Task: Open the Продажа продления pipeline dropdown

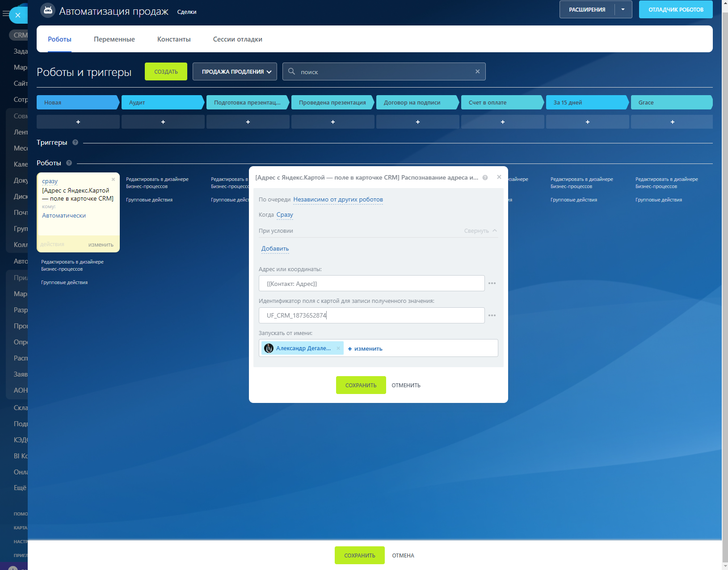Action: click(235, 71)
